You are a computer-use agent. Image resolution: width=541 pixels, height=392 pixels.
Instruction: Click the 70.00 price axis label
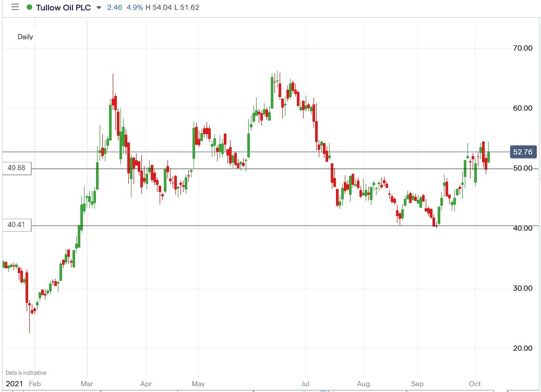click(522, 48)
